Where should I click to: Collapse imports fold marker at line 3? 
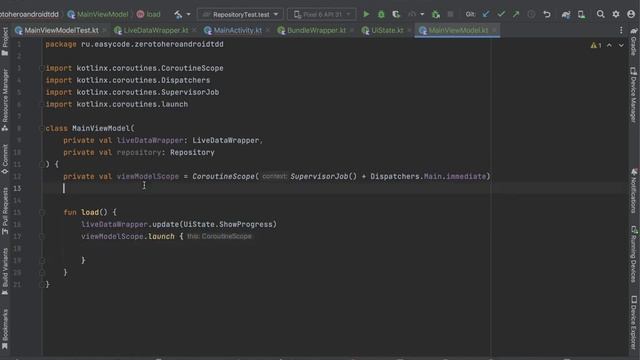tap(42, 68)
